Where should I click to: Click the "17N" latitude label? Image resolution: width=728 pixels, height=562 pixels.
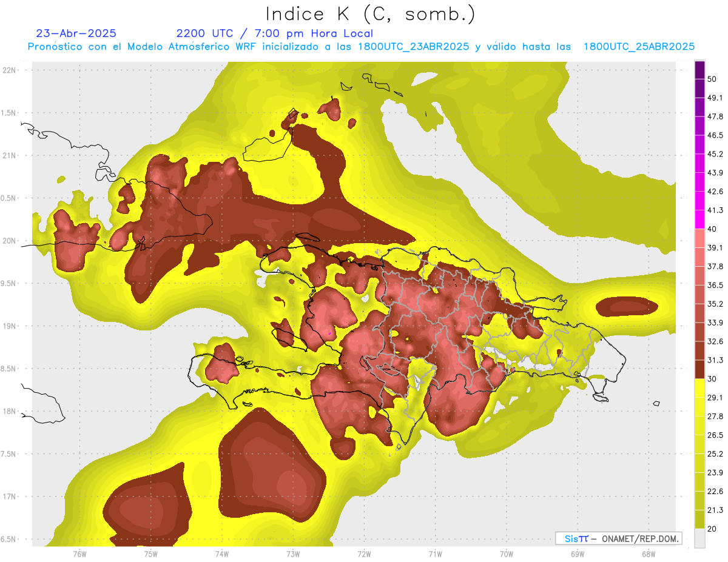8,497
